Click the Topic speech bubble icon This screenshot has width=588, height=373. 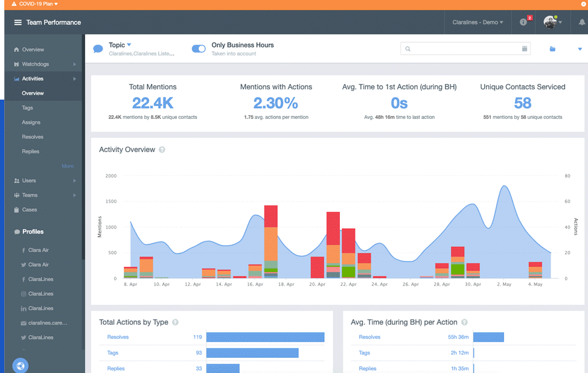point(98,49)
